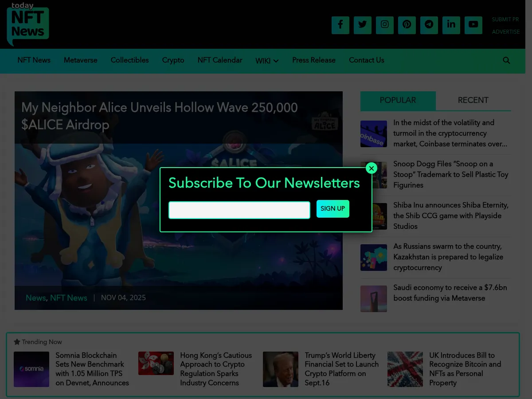532x399 pixels.
Task: Close the newsletter subscription popup
Action: pos(372,168)
